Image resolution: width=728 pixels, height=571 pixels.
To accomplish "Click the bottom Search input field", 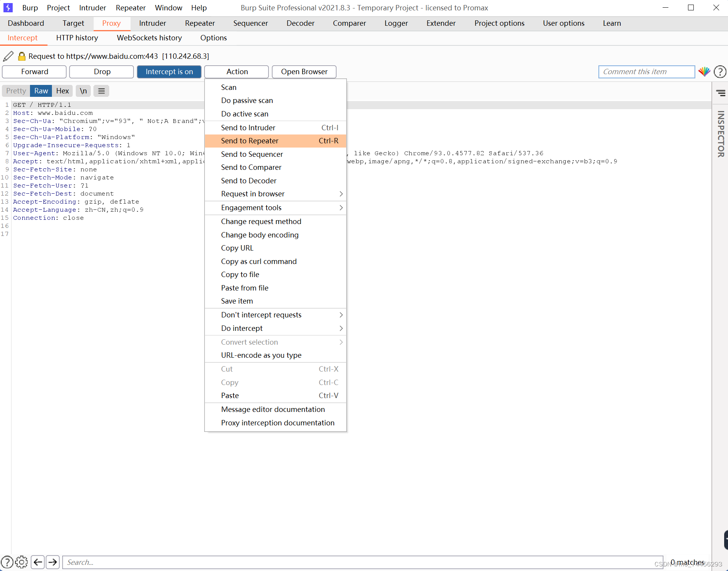I will 363,562.
